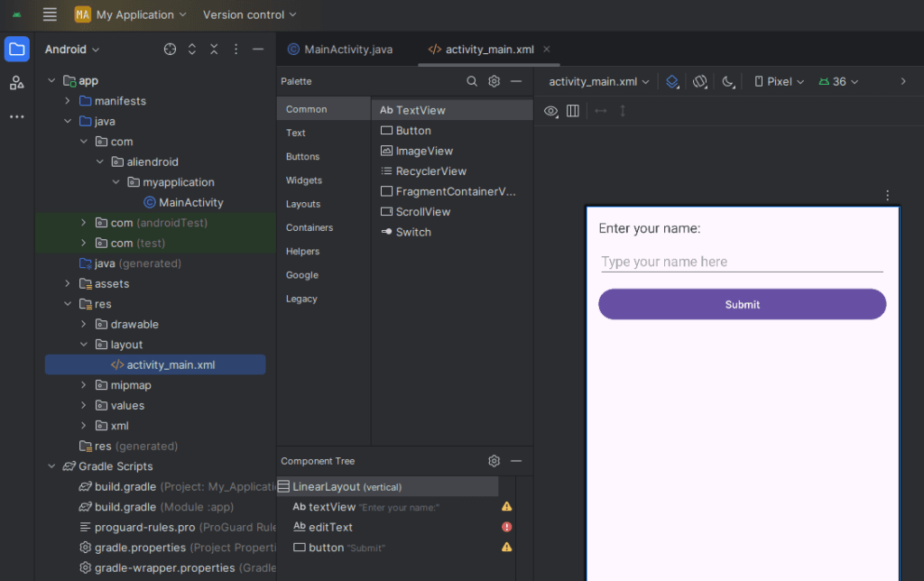The height and width of the screenshot is (581, 924).
Task: Open the Resource Manager sidebar icon
Action: point(17,82)
